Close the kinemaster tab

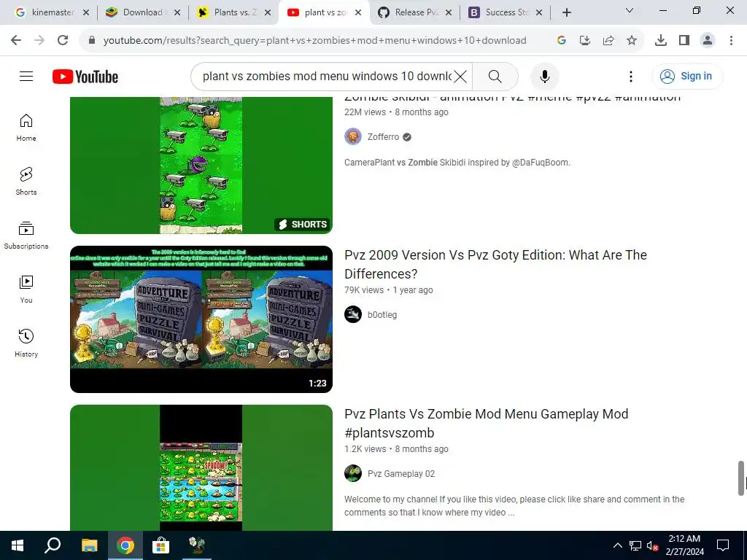(86, 12)
